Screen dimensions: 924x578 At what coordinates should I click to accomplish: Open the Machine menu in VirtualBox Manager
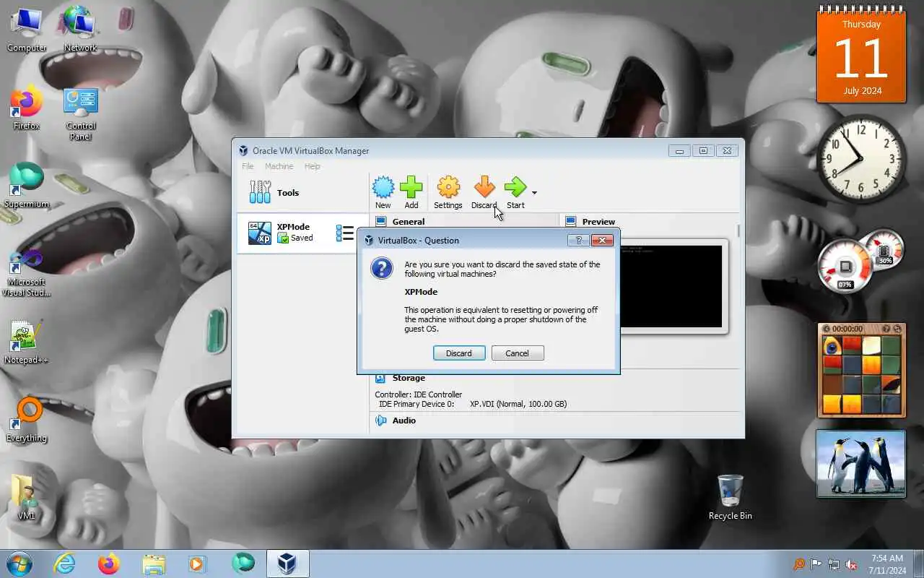point(279,166)
